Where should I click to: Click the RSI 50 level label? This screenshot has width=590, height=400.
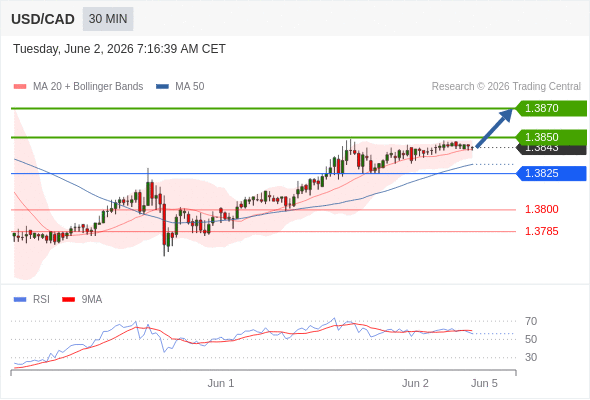pyautogui.click(x=531, y=339)
